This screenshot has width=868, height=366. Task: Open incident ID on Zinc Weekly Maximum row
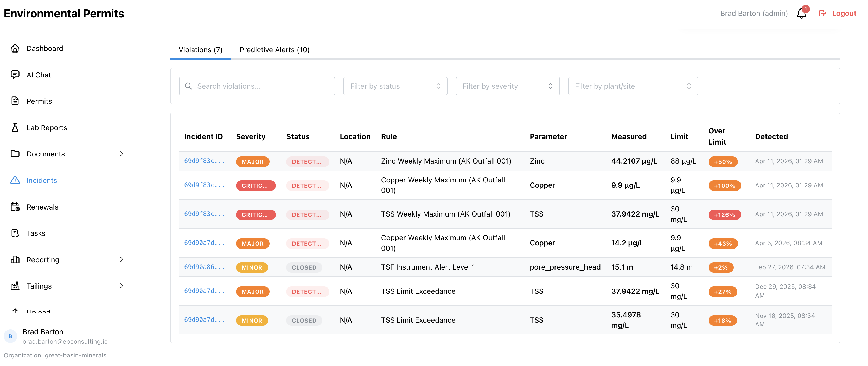click(204, 161)
